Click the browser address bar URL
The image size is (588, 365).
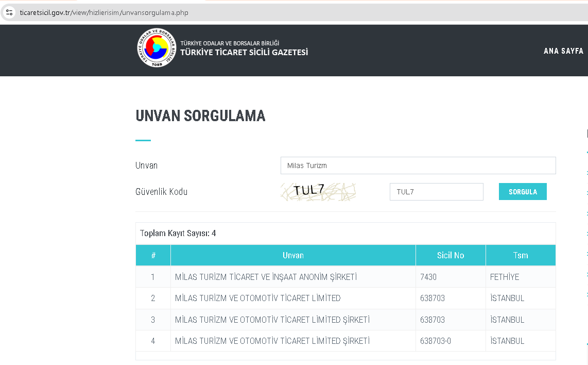click(x=104, y=12)
